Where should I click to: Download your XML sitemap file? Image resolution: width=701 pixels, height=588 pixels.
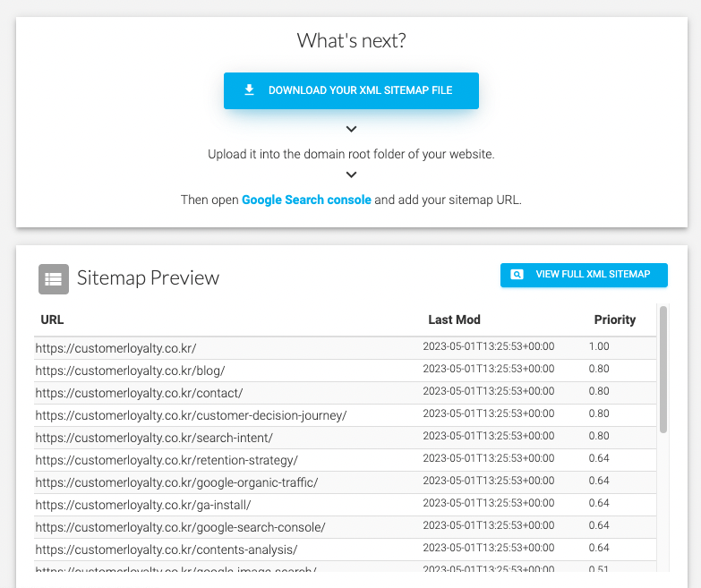(x=351, y=90)
